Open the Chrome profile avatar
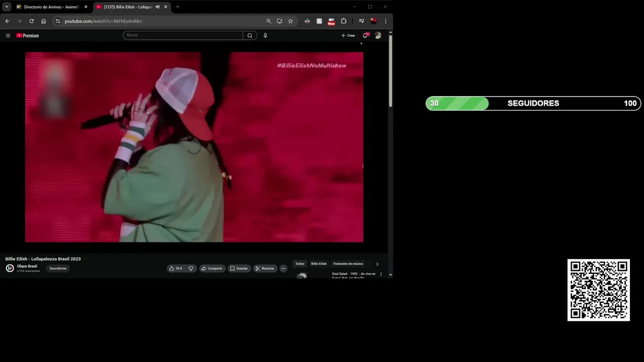The height and width of the screenshot is (362, 644). 373,21
